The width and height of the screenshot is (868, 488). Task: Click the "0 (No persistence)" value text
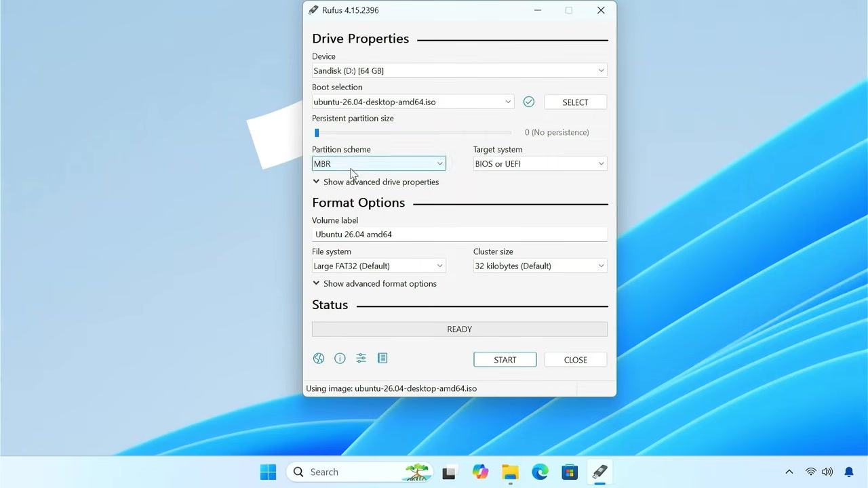(557, 132)
